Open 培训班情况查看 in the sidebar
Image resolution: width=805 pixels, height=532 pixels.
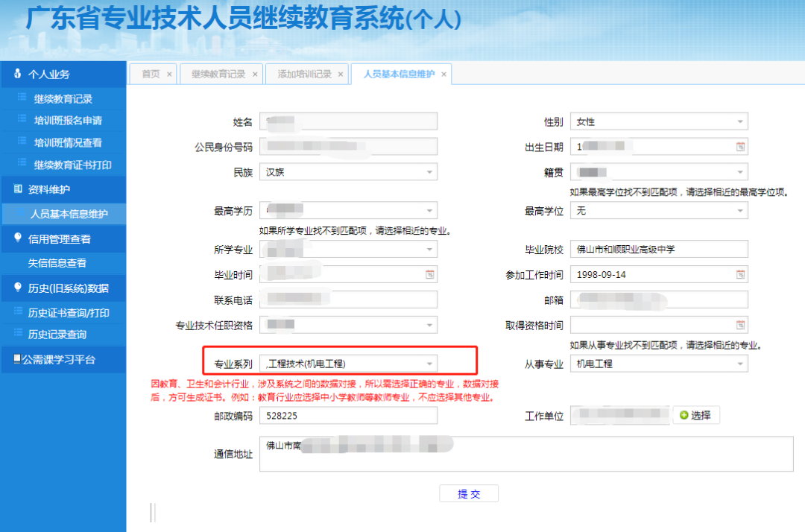(63, 142)
